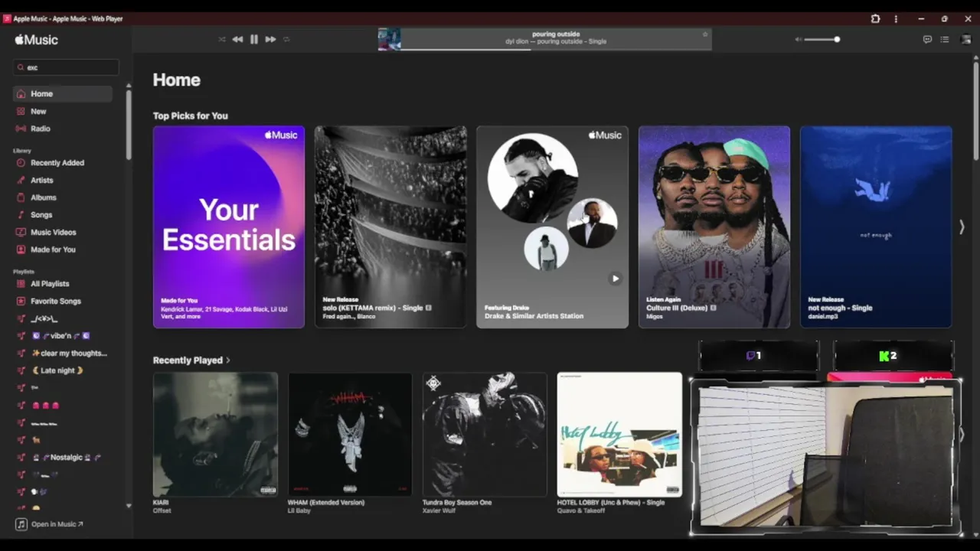Click the Albums icon in sidebar
Screen dimensions: 980x551
[x=21, y=197]
